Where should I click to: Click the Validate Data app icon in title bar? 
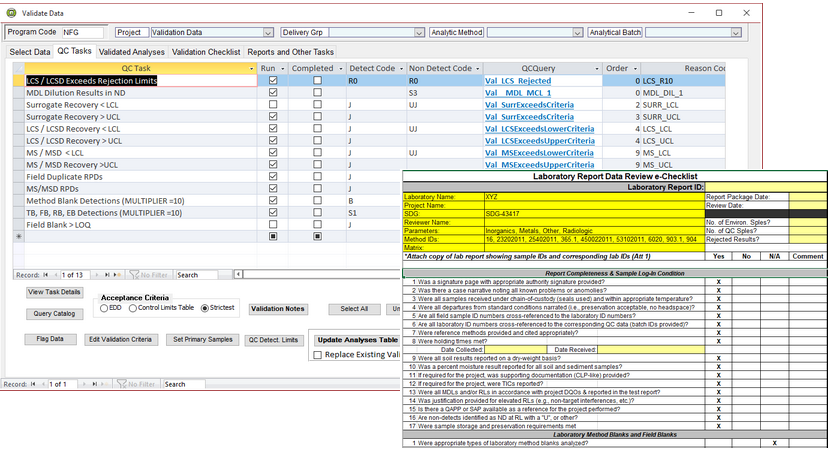11,13
